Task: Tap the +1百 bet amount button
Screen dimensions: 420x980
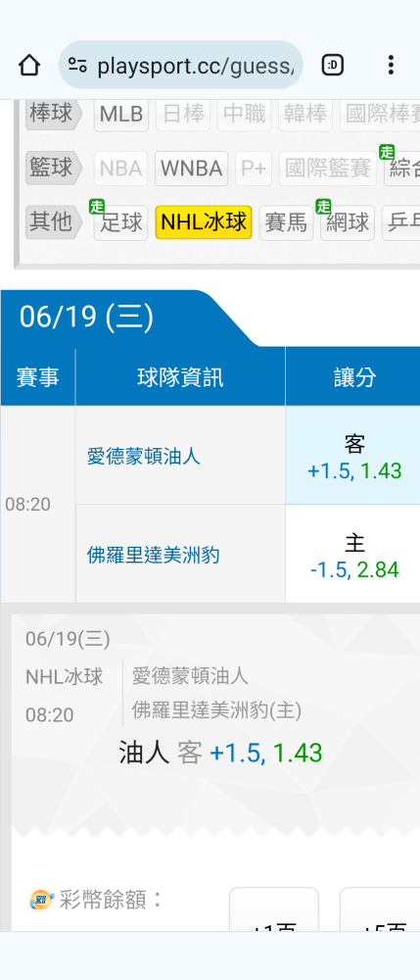Action: coord(274,910)
